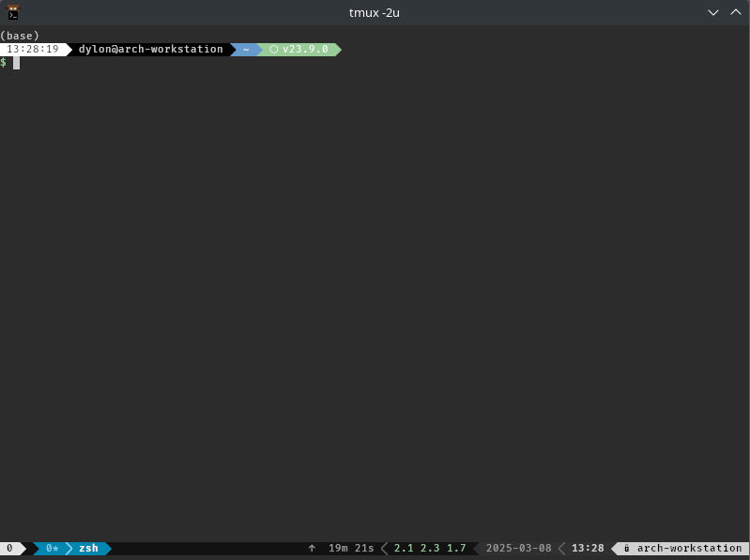
Task: Click the Node.js hexagon icon in prompt
Action: pyautogui.click(x=273, y=49)
